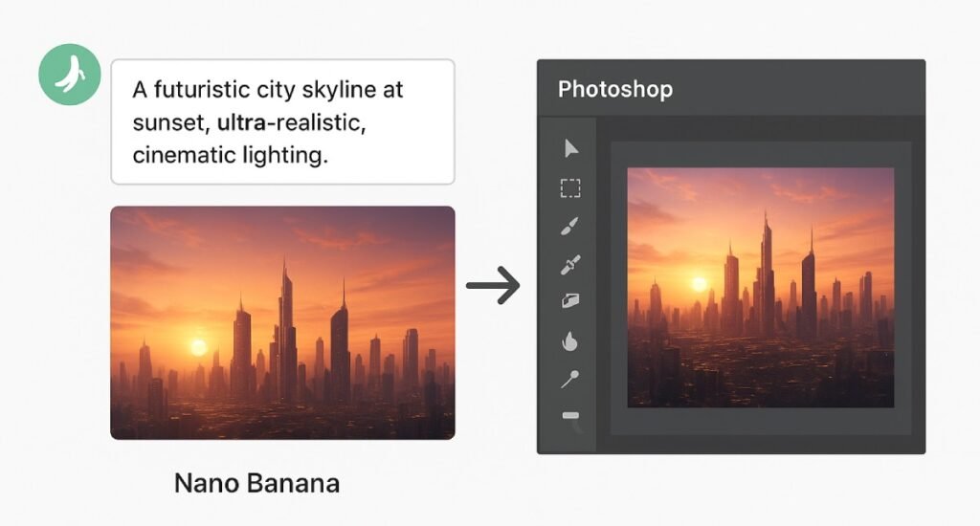This screenshot has height=526, width=980.
Task: Select the Eraser tool in Photoshop toolbar
Action: coord(570,301)
